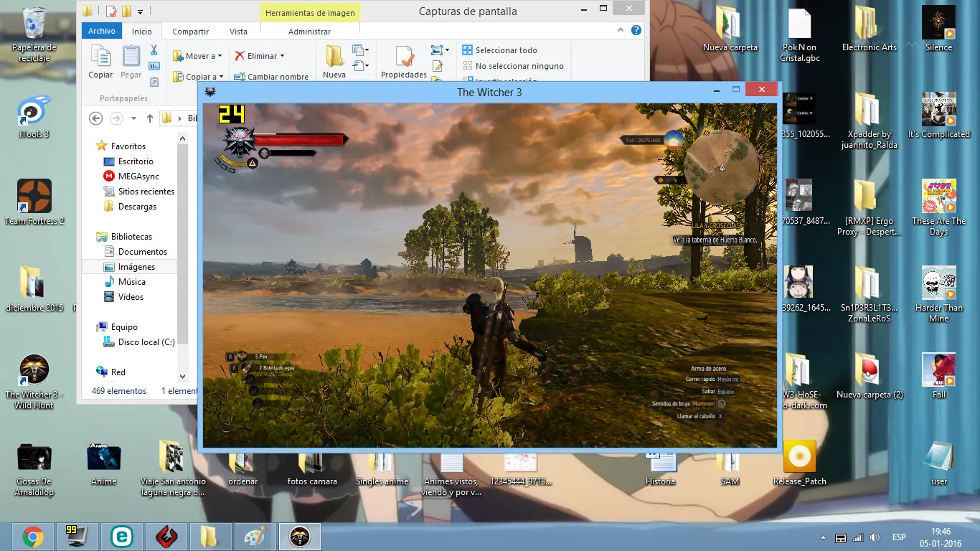Select the Release_Patch disc icon
The width and height of the screenshot is (980, 551).
tap(799, 463)
